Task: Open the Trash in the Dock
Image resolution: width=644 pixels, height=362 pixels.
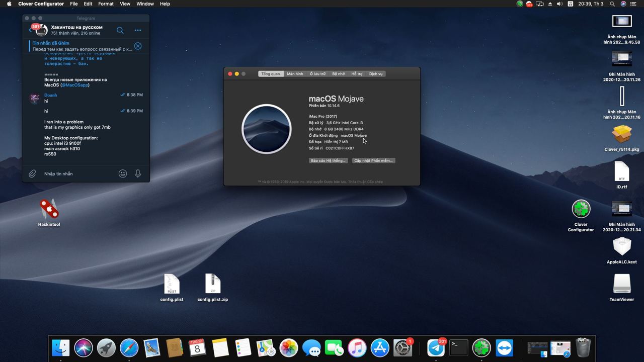Action: click(583, 348)
